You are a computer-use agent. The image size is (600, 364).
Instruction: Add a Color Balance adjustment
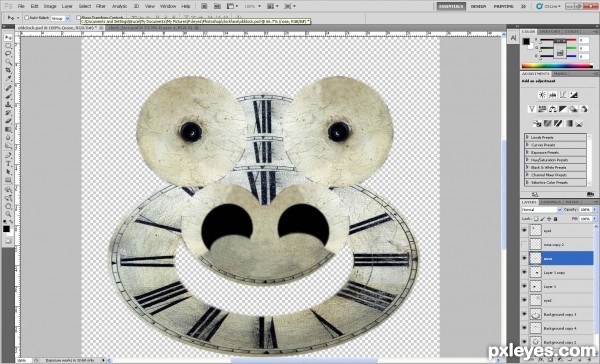click(553, 109)
